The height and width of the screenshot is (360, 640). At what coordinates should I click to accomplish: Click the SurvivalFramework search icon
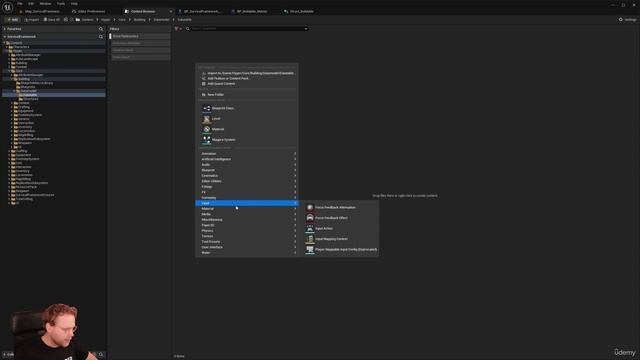click(x=101, y=37)
